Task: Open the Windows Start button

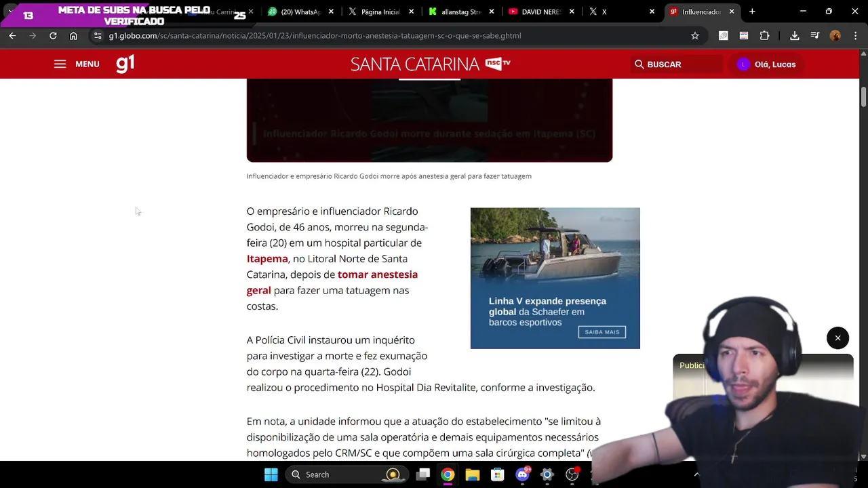Action: 271,474
